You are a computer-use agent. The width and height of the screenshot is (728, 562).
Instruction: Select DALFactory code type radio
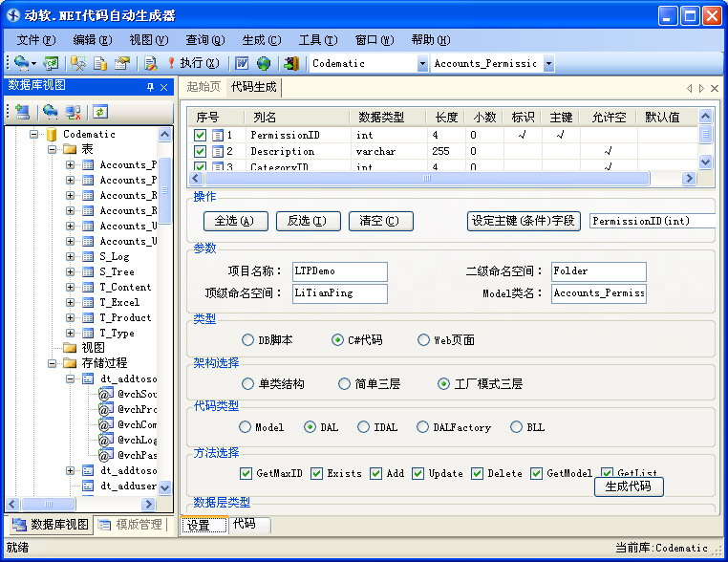pyautogui.click(x=422, y=427)
